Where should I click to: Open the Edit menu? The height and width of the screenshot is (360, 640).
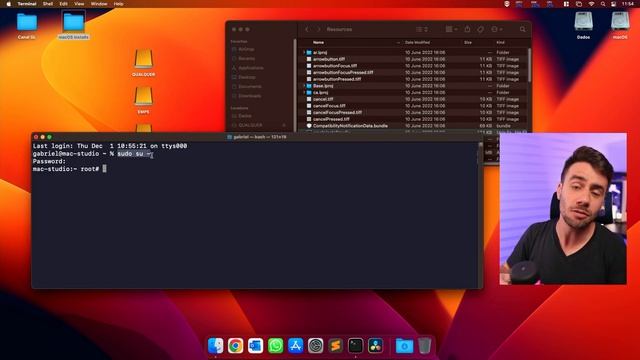[x=64, y=4]
